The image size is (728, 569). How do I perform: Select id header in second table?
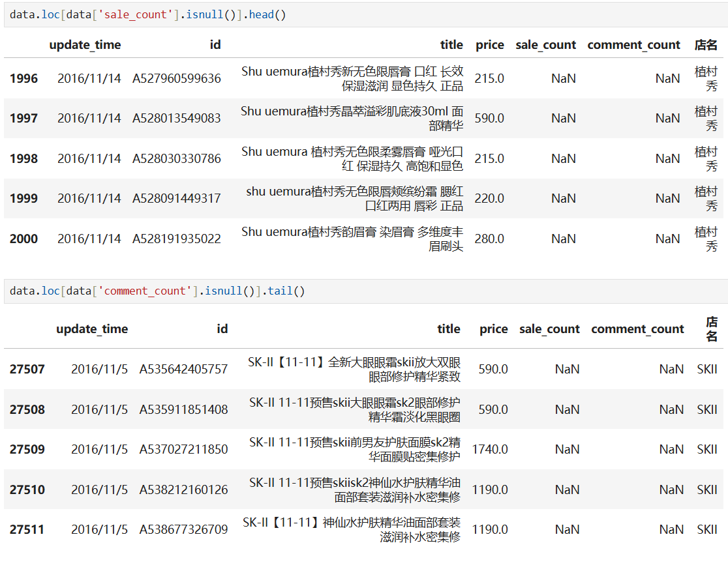(222, 328)
